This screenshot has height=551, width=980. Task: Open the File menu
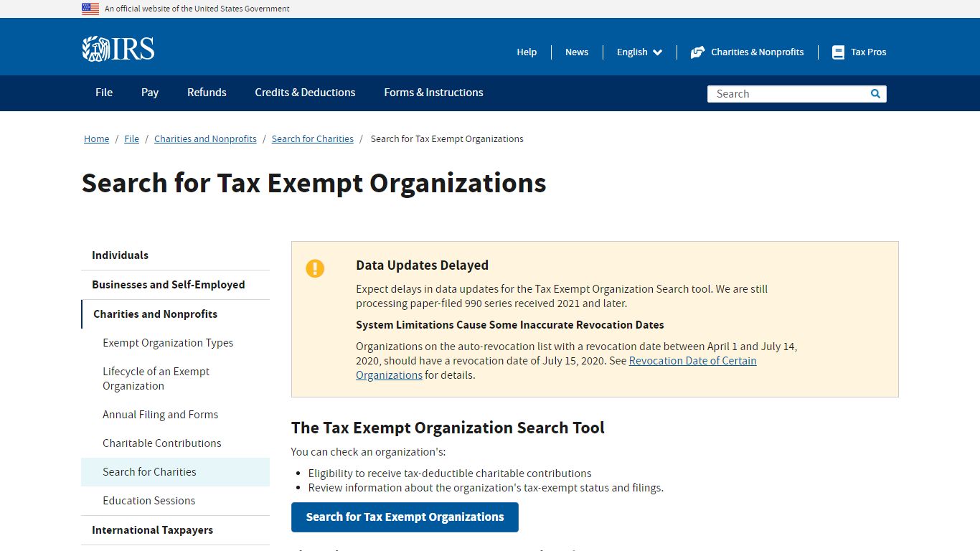(x=104, y=93)
